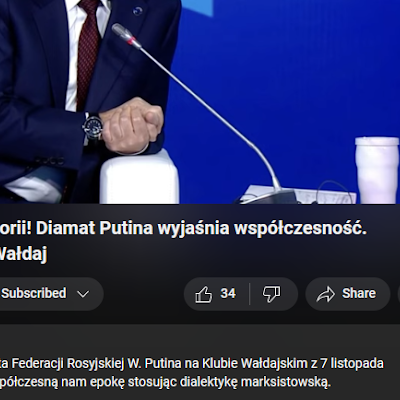The height and width of the screenshot is (400, 400).
Task: Click the partially visible button right of Share
Action: tap(399, 294)
